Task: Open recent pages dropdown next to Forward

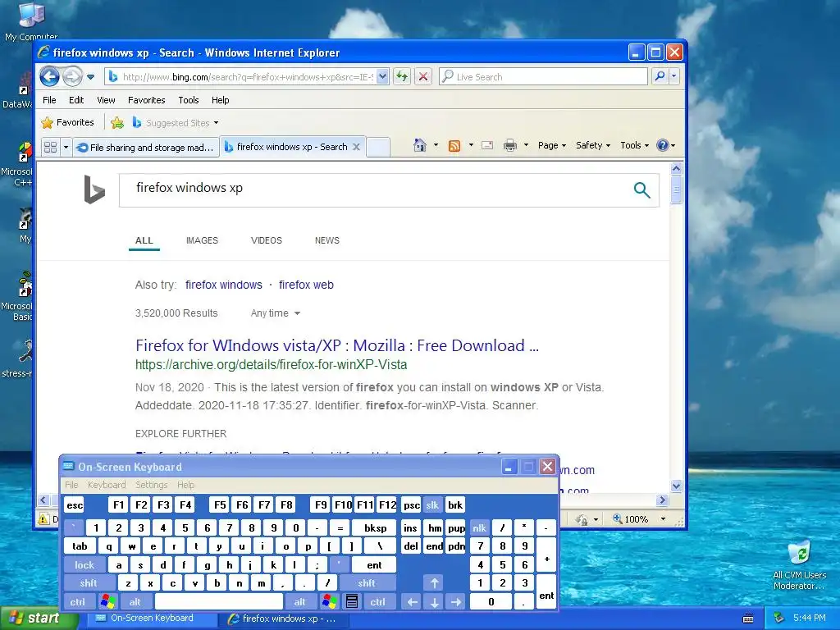Action: 90,76
